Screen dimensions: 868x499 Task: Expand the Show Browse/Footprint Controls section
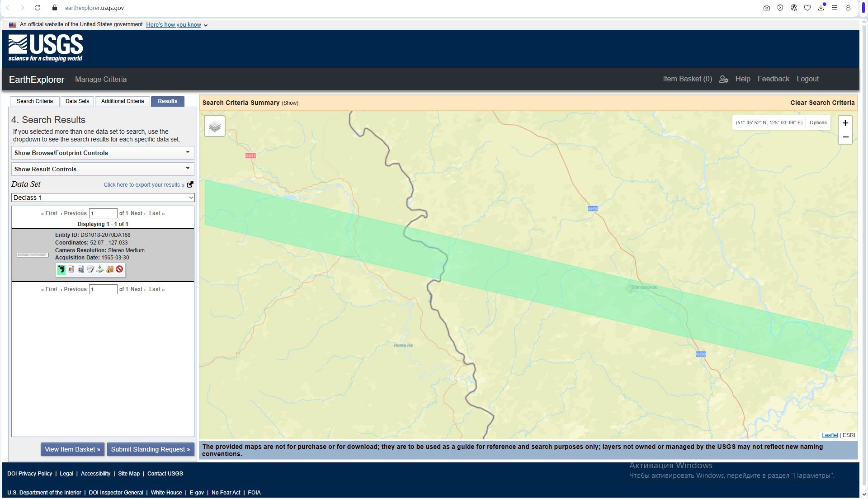103,153
